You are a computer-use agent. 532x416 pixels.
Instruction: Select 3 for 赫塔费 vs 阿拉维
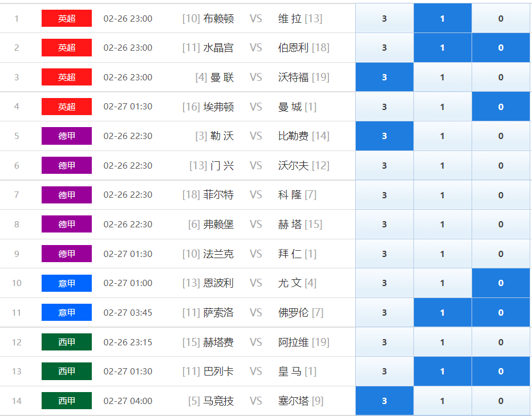point(384,342)
